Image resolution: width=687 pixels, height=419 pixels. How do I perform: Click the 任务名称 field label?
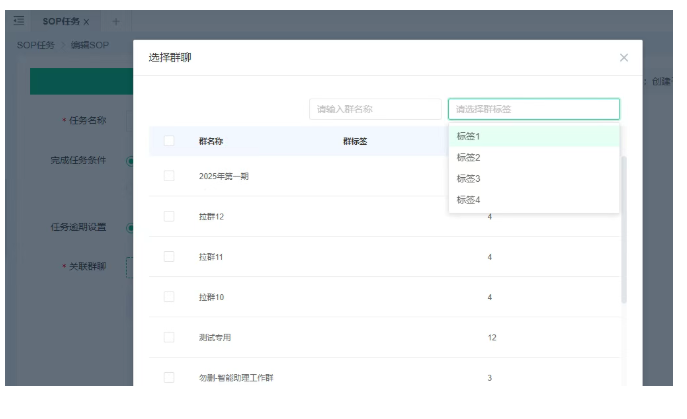87,120
